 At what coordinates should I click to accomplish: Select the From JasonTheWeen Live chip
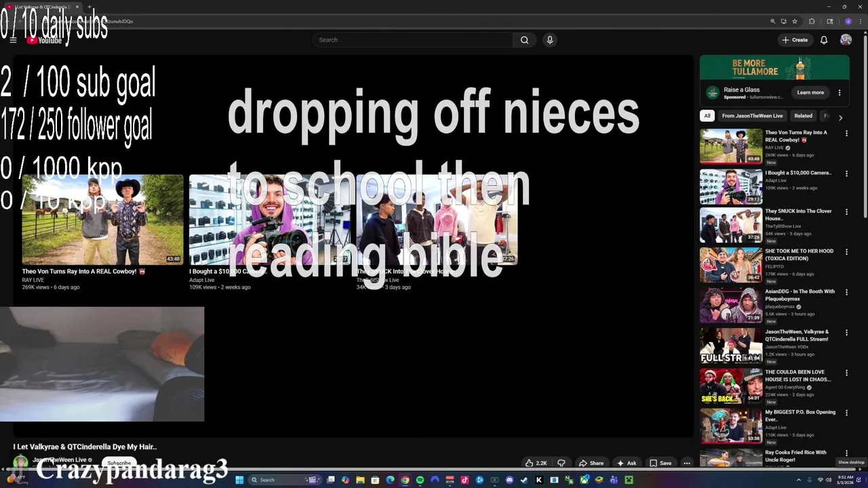[752, 116]
